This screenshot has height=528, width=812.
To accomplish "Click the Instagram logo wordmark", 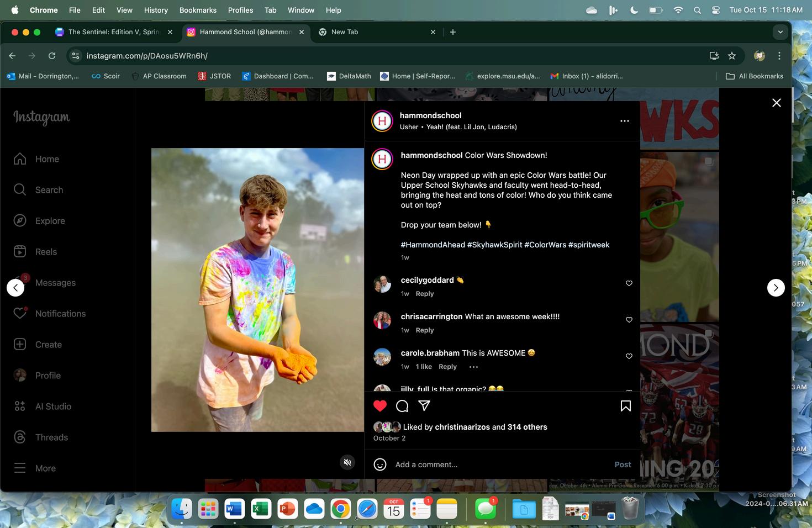I will (x=41, y=117).
